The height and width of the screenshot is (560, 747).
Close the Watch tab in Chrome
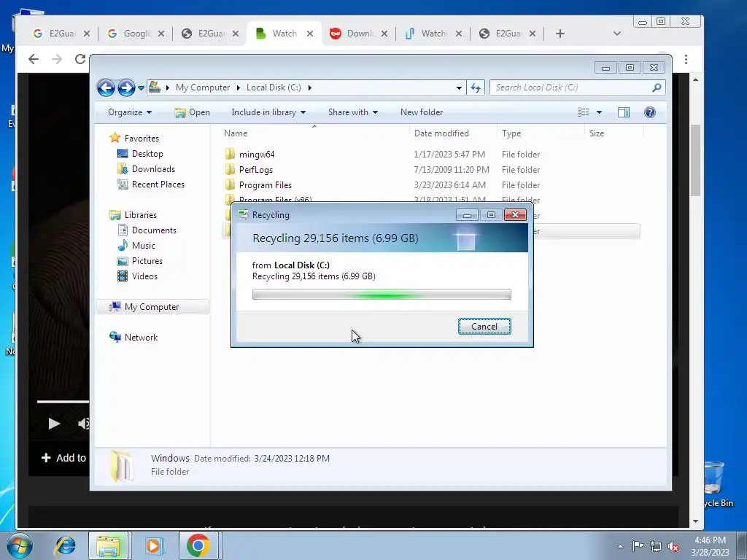coord(309,34)
